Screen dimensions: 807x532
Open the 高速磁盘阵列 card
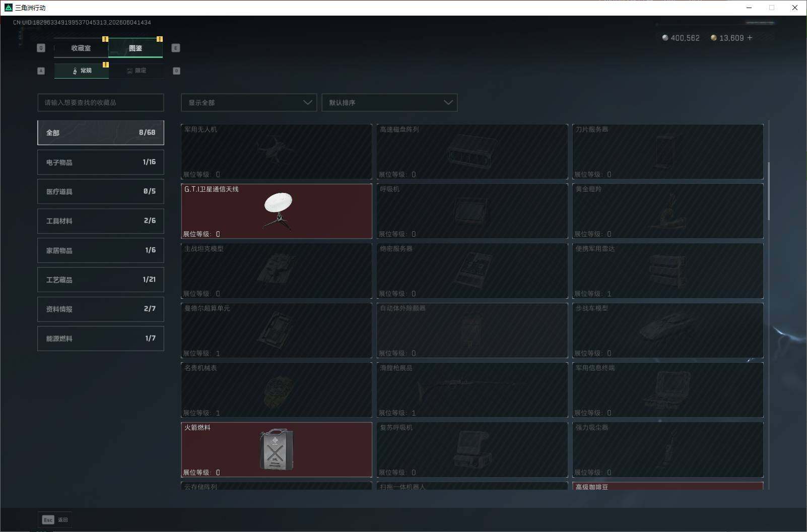[x=472, y=151]
